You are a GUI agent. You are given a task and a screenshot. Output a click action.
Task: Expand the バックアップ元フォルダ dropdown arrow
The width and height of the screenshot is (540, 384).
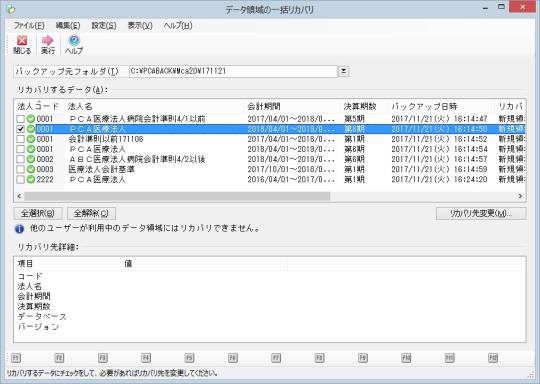point(343,71)
